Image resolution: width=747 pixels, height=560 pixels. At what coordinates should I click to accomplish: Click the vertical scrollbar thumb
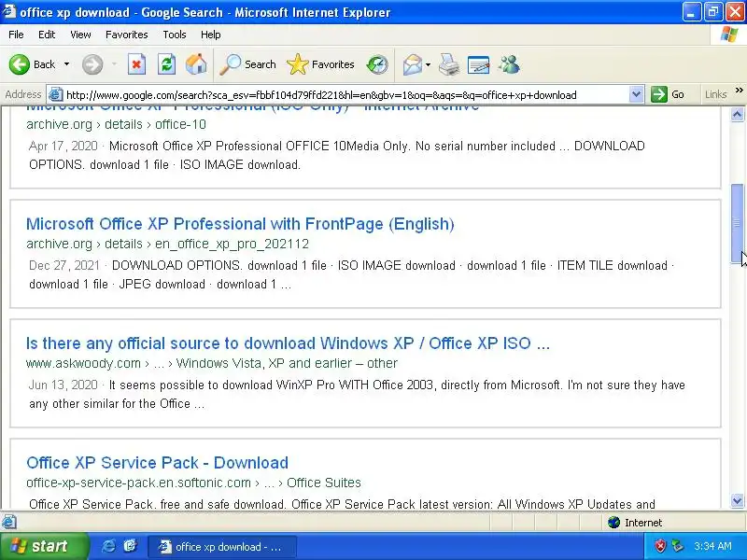[737, 223]
